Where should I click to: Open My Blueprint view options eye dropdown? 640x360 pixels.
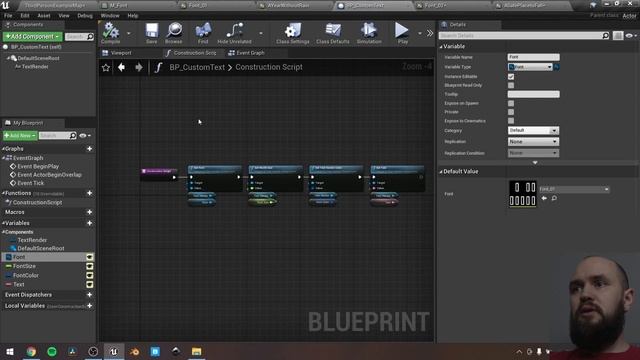(85, 136)
